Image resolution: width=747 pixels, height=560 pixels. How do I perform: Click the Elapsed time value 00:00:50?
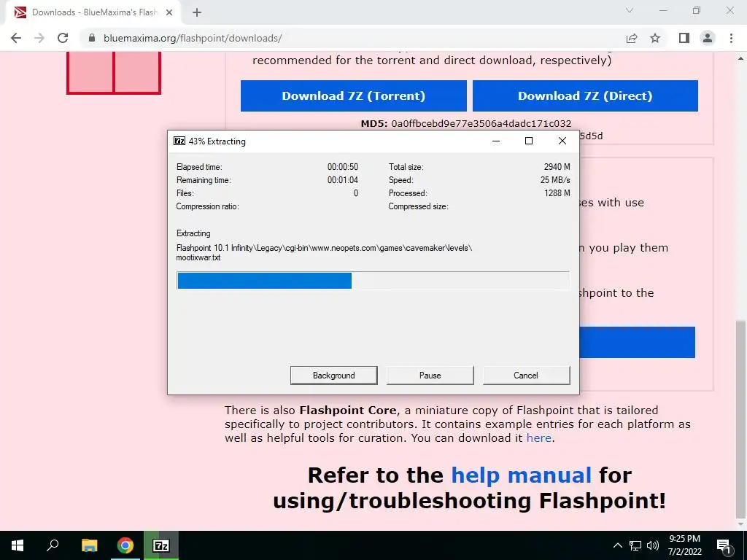343,167
